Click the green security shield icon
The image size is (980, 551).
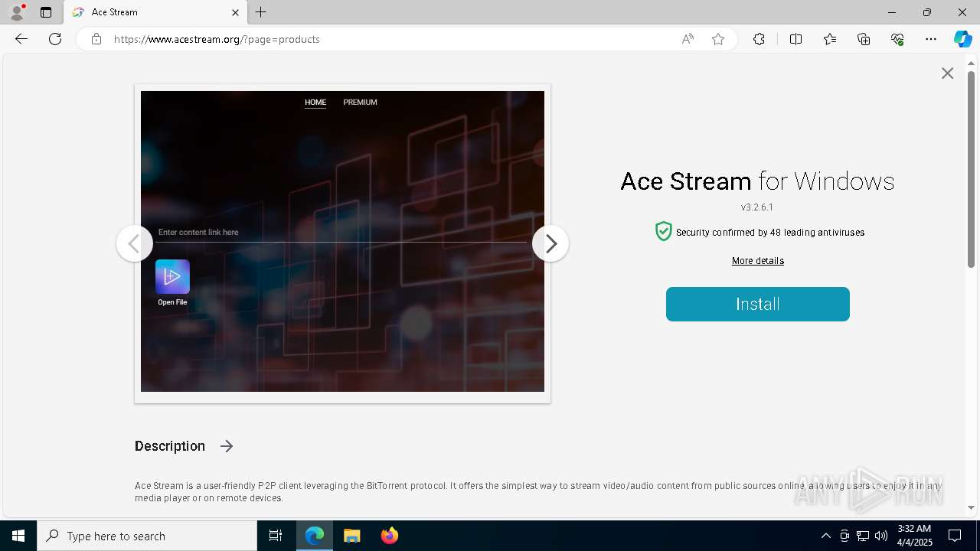pos(664,232)
